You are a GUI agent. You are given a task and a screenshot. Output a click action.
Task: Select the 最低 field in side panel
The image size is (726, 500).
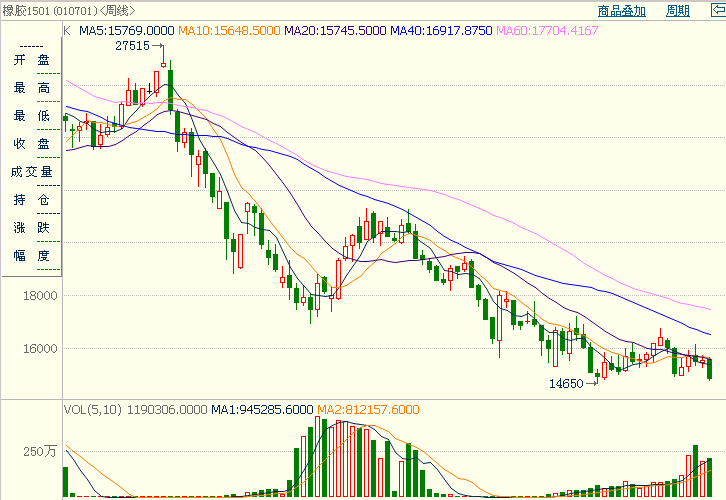30,116
